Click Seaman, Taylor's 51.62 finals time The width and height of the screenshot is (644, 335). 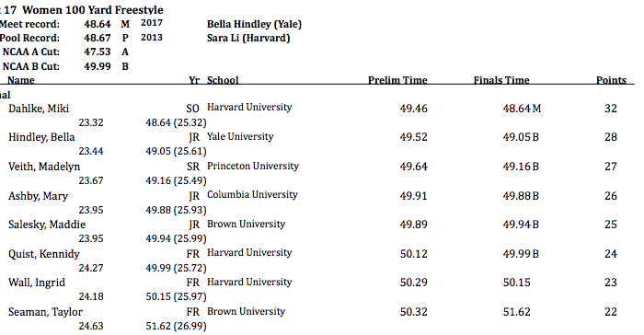[516, 312]
